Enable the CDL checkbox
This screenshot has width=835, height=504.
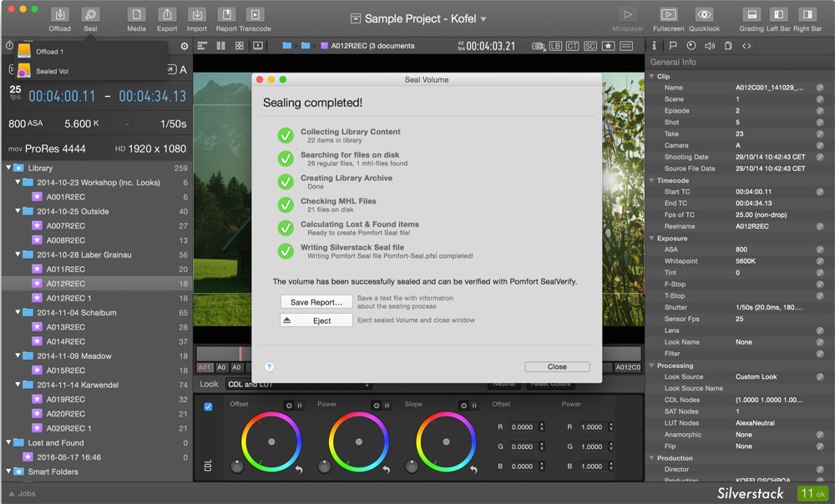[208, 406]
